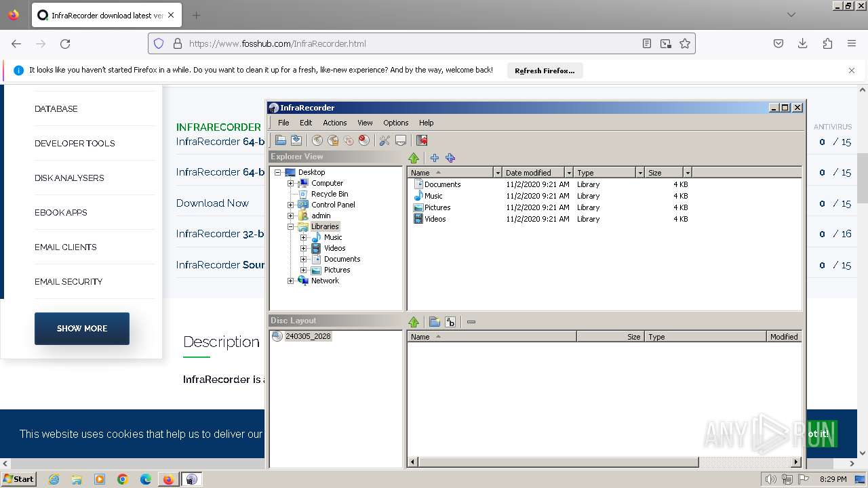The height and width of the screenshot is (488, 868).
Task: Expand the Videos library node
Action: tap(303, 248)
